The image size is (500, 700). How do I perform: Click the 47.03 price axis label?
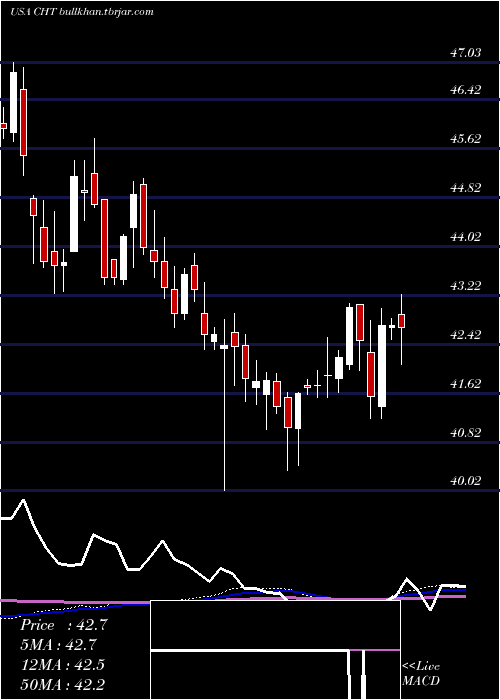466,53
